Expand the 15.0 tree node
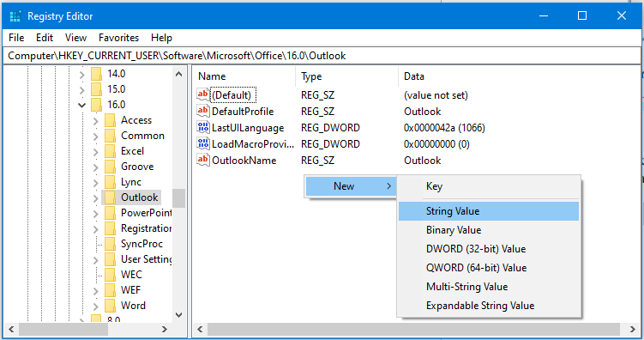Viewport: 644px width, 340px height. click(x=81, y=90)
